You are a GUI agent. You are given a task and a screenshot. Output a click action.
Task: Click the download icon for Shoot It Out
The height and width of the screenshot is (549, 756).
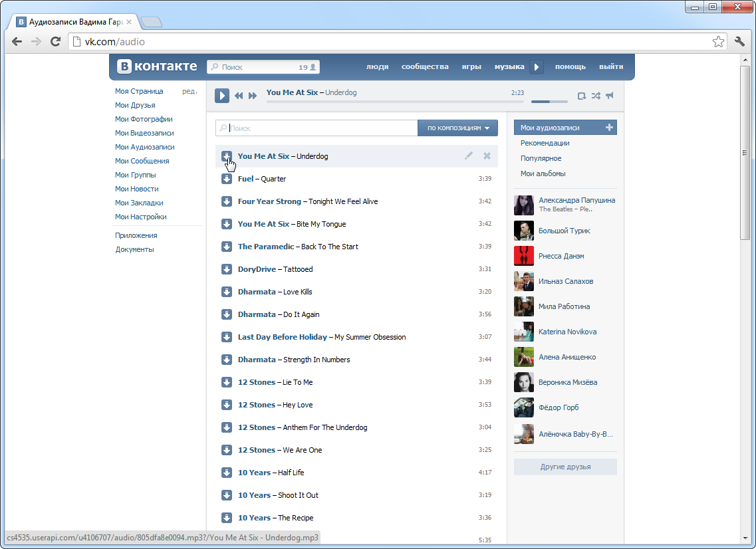tap(227, 495)
